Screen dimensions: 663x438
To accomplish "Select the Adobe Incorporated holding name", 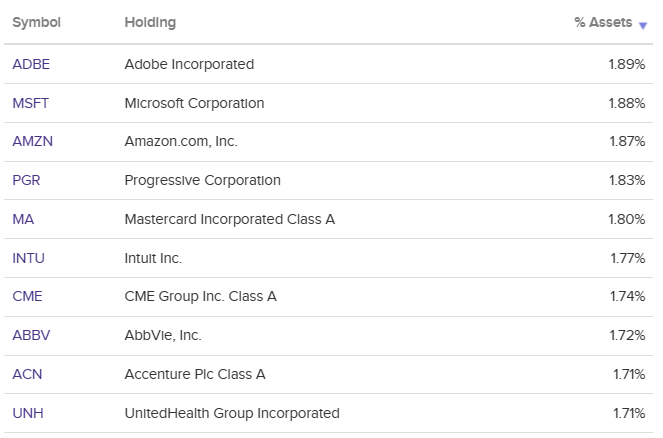I will (189, 64).
